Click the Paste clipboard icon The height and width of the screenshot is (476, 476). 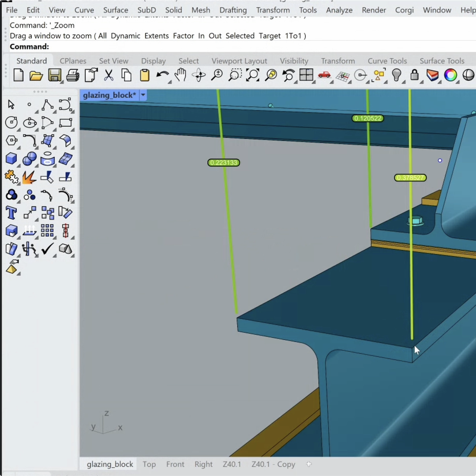pyautogui.click(x=144, y=75)
